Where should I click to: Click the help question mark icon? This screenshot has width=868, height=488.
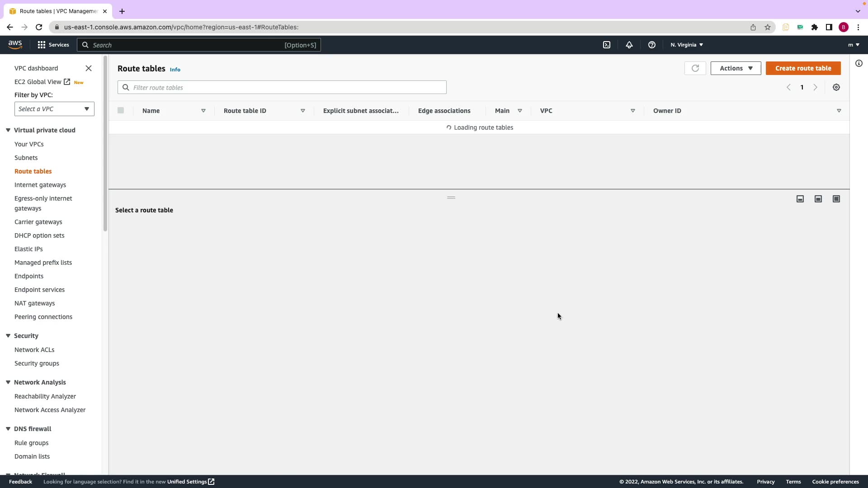651,45
